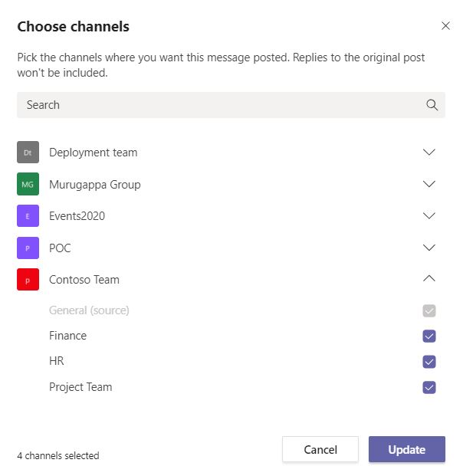Select the Contoso Team name
The height and width of the screenshot is (476, 463).
point(84,280)
